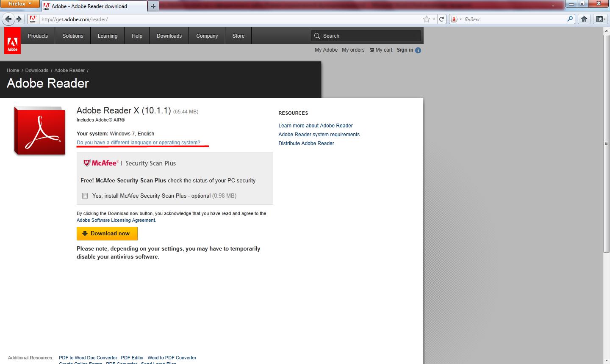Open Adobe Software Licensing Agreement link
The height and width of the screenshot is (364, 610).
click(x=116, y=220)
